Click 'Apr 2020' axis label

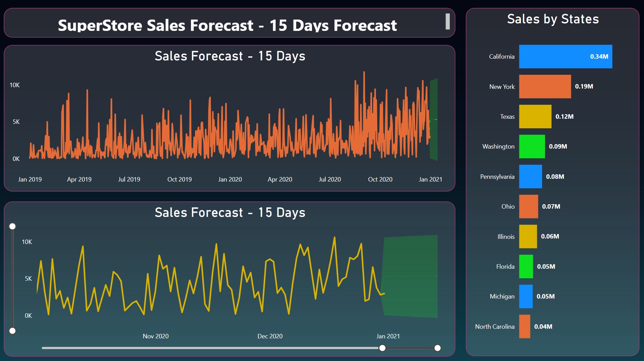[280, 179]
